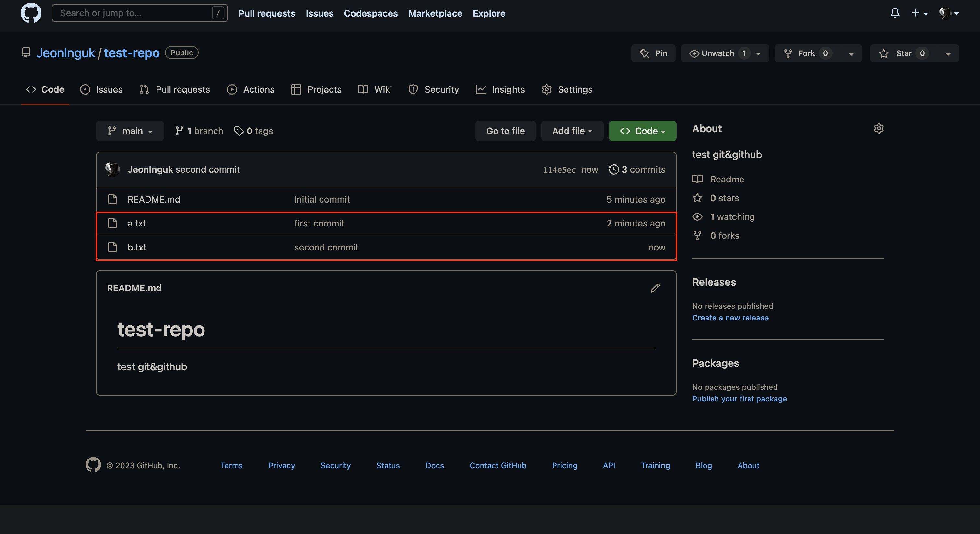The height and width of the screenshot is (534, 980).
Task: Click the GitHub Octocat logo in header
Action: pos(31,13)
